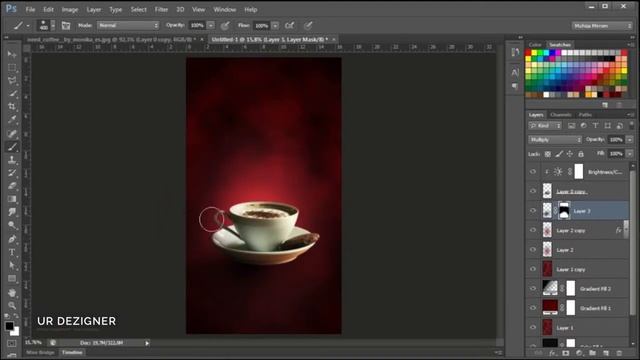Select the Brush tool in toolbox
The height and width of the screenshot is (360, 640).
[12, 147]
